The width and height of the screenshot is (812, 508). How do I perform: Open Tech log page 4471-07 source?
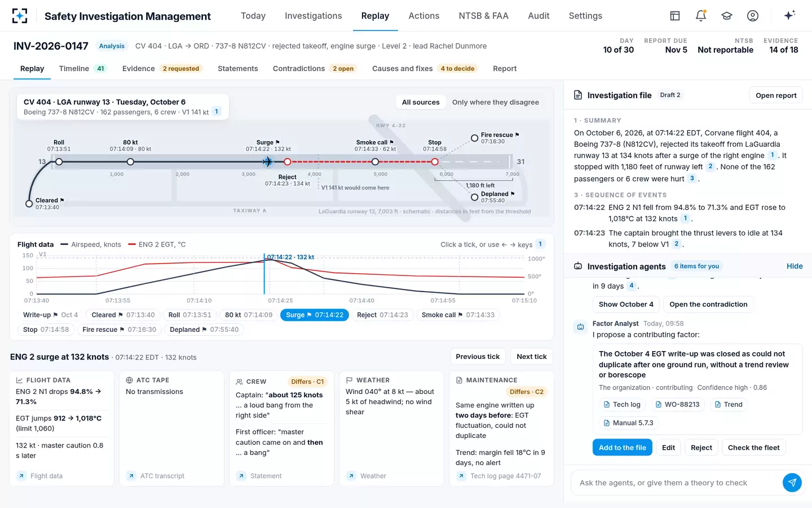(499, 476)
